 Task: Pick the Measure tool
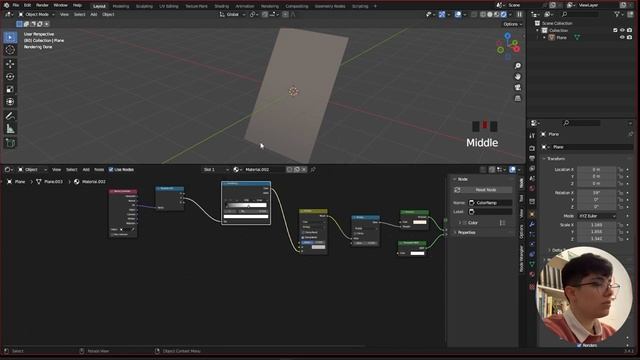10,129
